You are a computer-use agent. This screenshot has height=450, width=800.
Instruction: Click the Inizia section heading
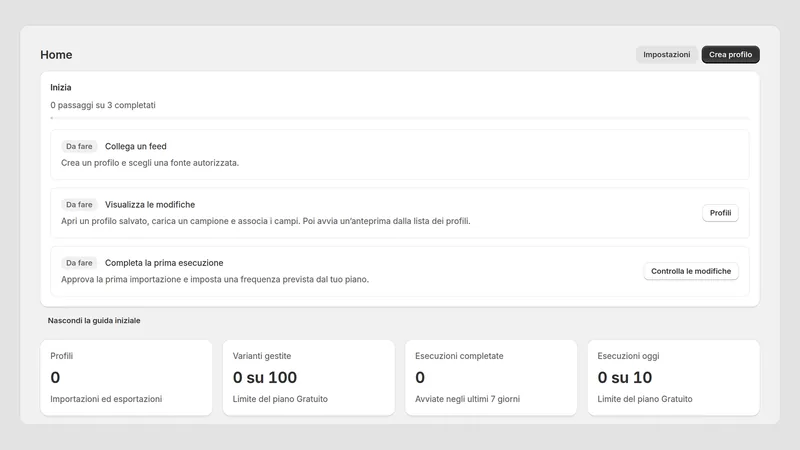click(61, 87)
